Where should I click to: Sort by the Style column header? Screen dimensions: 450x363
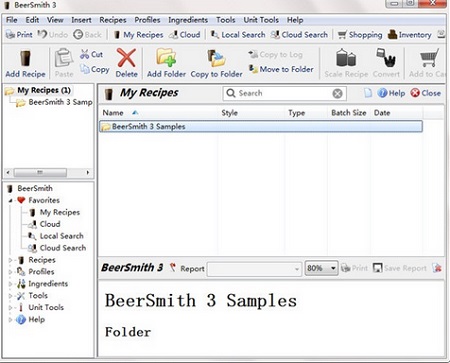252,113
